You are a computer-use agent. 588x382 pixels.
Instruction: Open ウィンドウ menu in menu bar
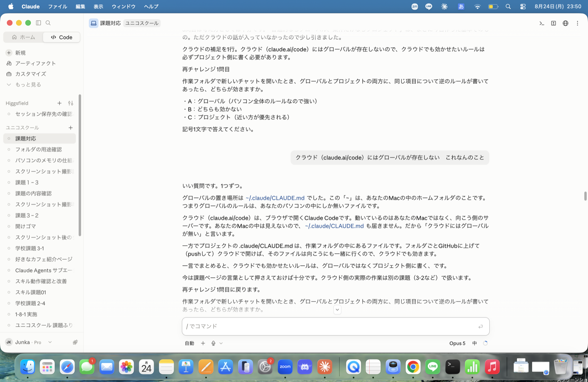click(123, 6)
